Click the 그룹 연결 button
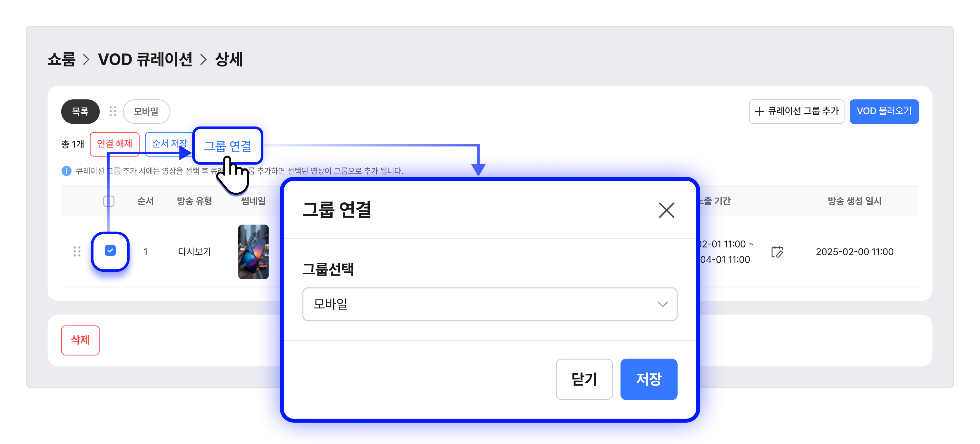This screenshot has width=980, height=444. coord(228,146)
